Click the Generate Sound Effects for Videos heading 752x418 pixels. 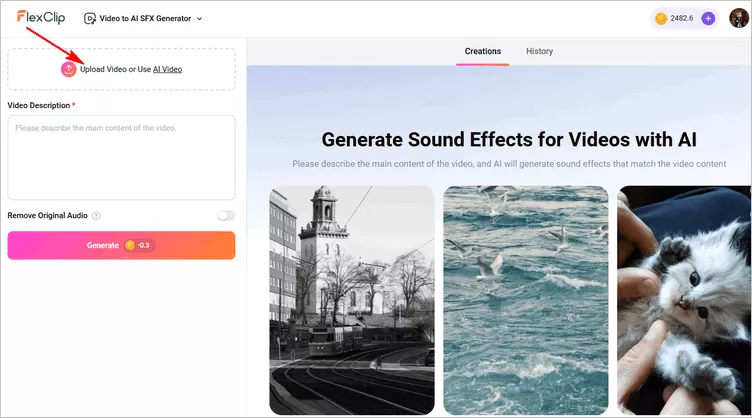[x=509, y=139]
